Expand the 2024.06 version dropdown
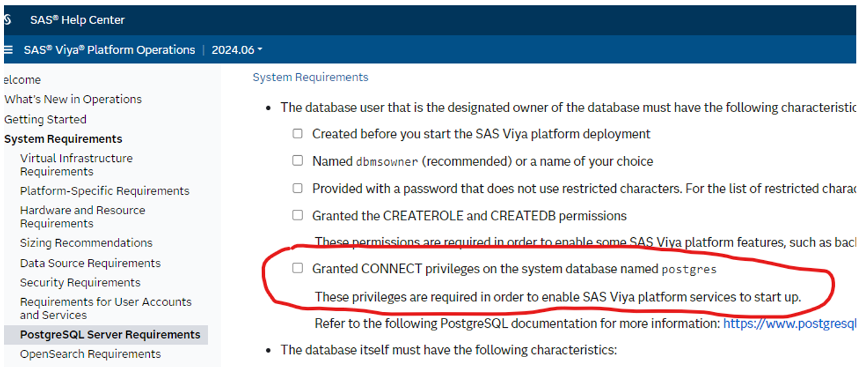The height and width of the screenshot is (367, 868). click(236, 50)
